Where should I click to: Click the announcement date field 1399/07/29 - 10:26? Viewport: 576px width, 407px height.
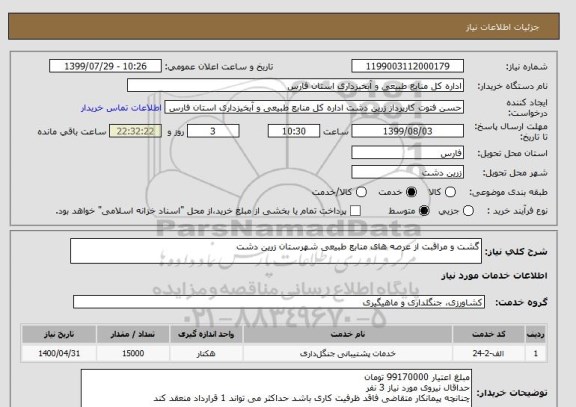coord(105,66)
